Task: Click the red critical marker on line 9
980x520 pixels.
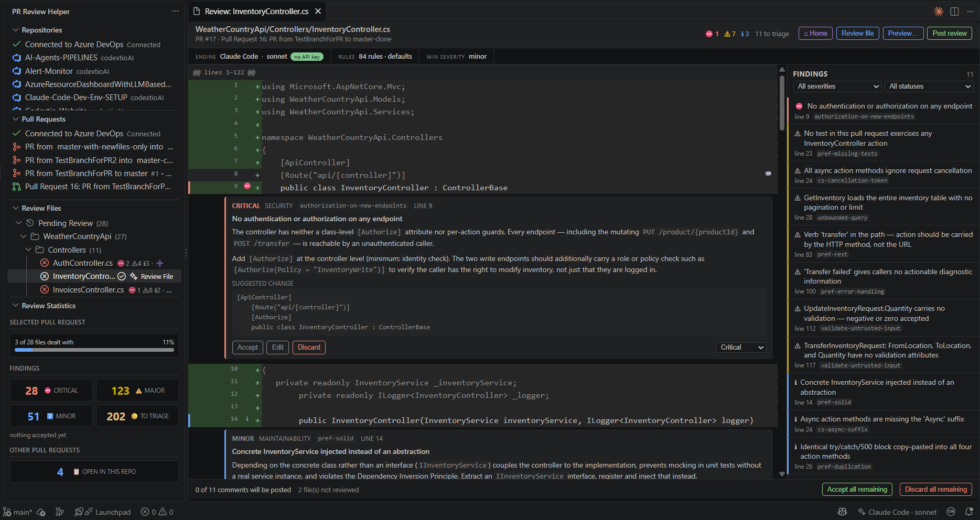Action: 247,186
